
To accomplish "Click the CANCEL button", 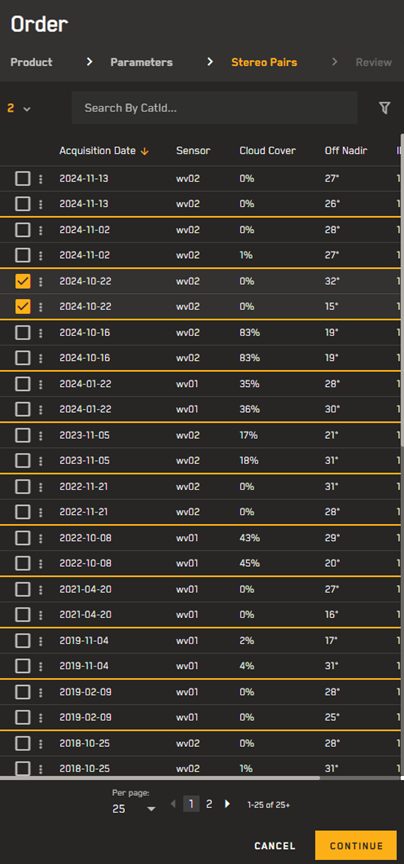I will pyautogui.click(x=274, y=846).
